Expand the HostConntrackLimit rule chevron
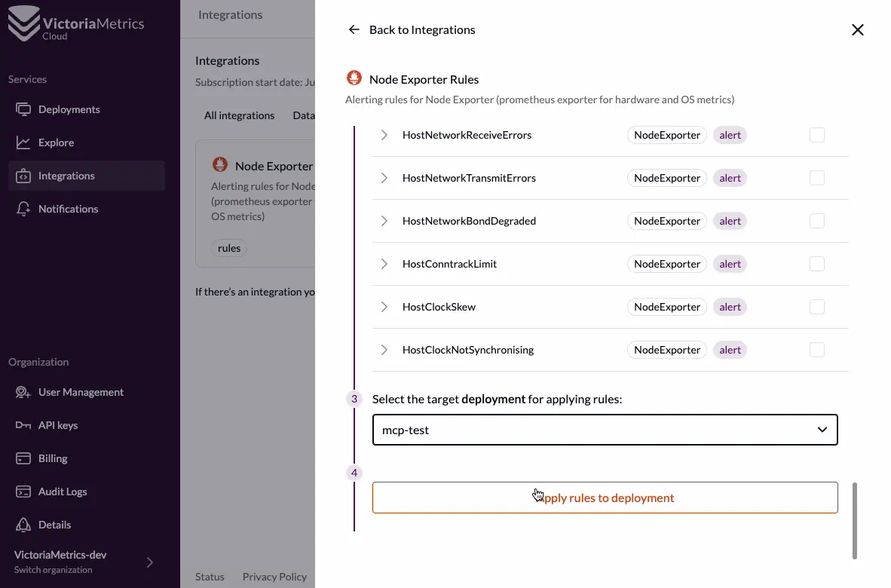Image resolution: width=891 pixels, height=588 pixels. pyautogui.click(x=384, y=264)
